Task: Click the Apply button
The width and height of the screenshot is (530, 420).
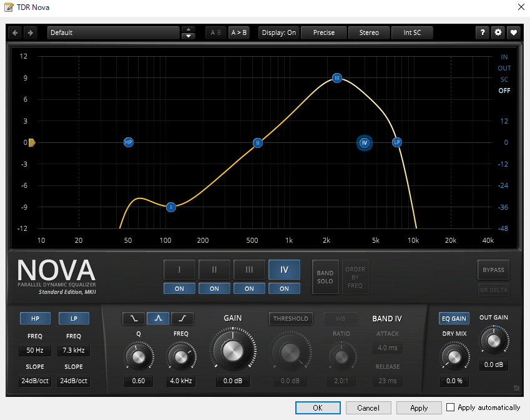Action: (x=419, y=408)
